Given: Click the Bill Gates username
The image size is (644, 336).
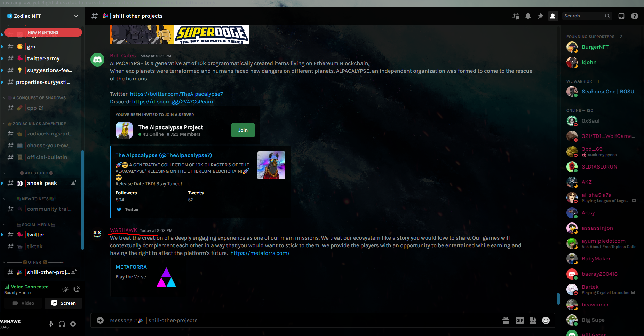Looking at the screenshot, I should click(x=123, y=56).
